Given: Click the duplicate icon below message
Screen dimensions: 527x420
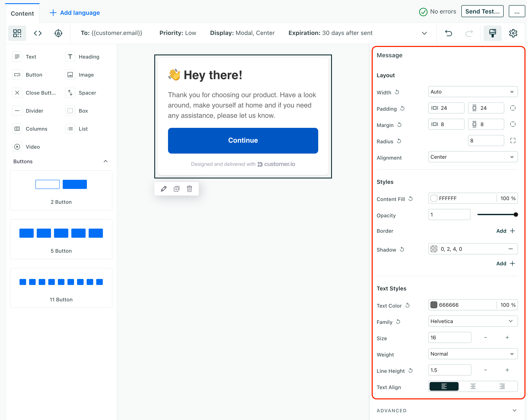Looking at the screenshot, I should pos(176,189).
